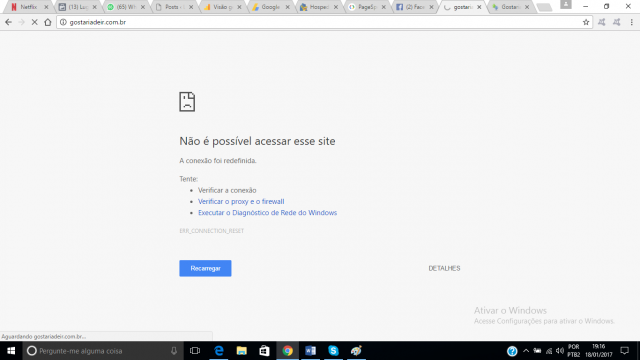Open the battery icon in system tray
The height and width of the screenshot is (360, 640).
coord(538,351)
